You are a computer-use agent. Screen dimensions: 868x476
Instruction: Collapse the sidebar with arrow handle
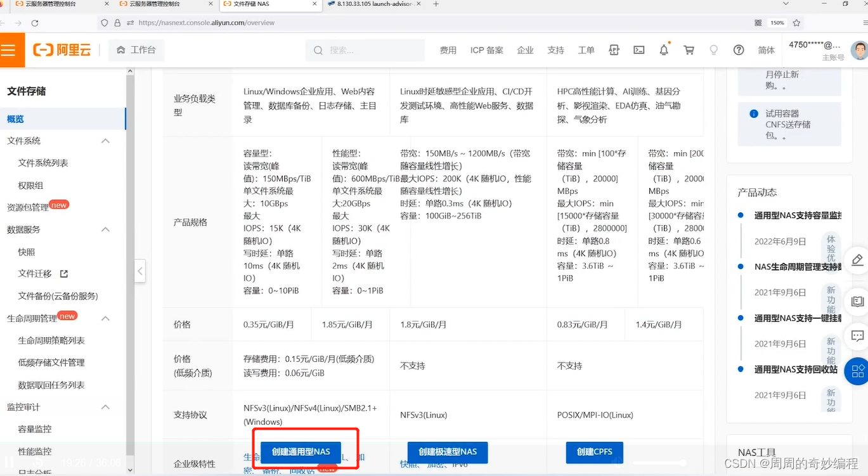140,271
